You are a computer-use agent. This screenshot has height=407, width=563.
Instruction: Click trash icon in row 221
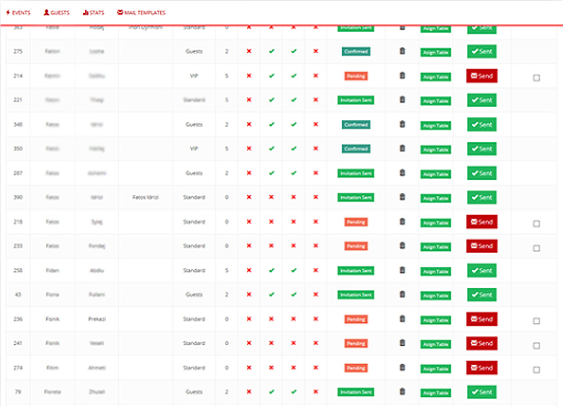click(402, 99)
